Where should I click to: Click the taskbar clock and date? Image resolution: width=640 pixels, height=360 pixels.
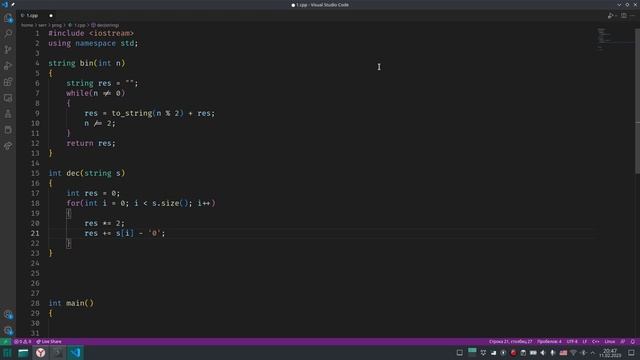click(610, 353)
